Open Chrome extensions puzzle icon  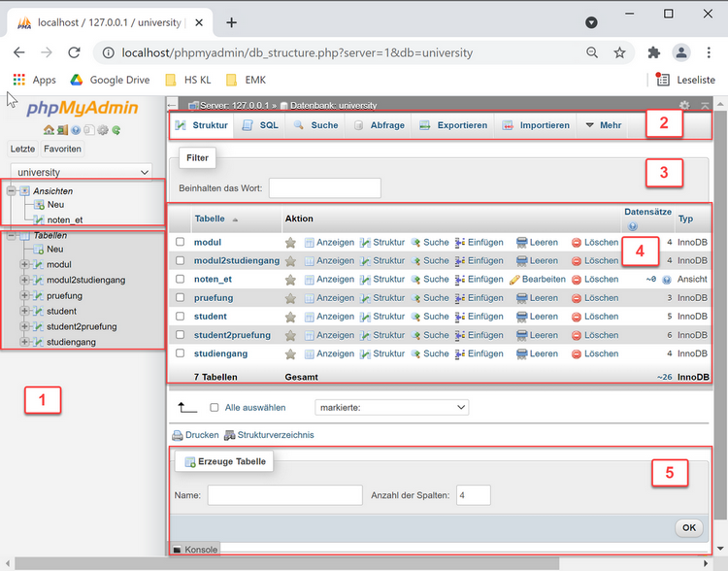click(653, 52)
